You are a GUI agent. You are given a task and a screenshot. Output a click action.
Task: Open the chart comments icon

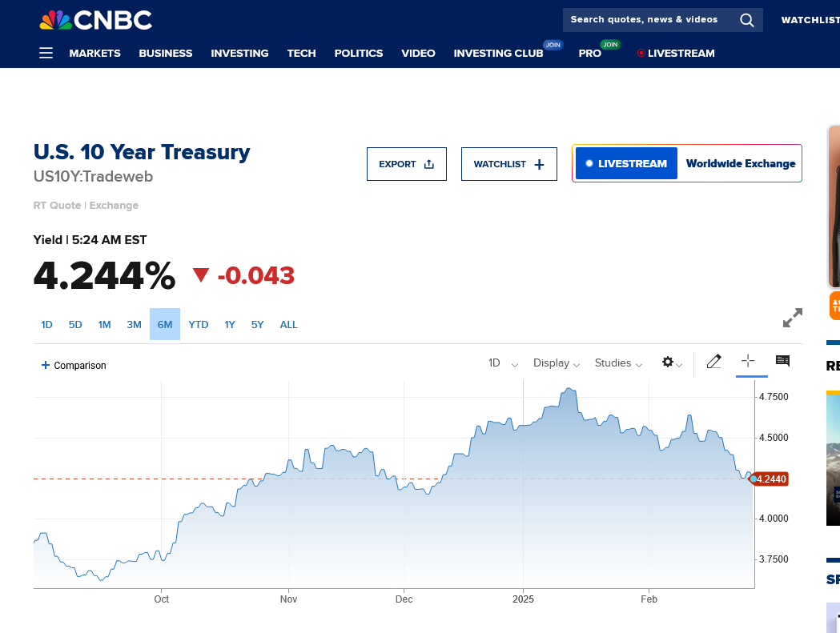click(782, 361)
